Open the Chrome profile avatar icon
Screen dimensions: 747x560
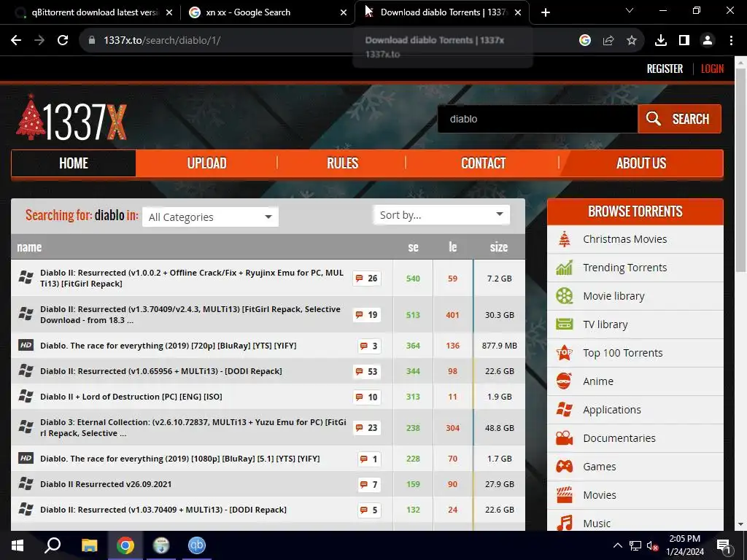click(x=708, y=41)
